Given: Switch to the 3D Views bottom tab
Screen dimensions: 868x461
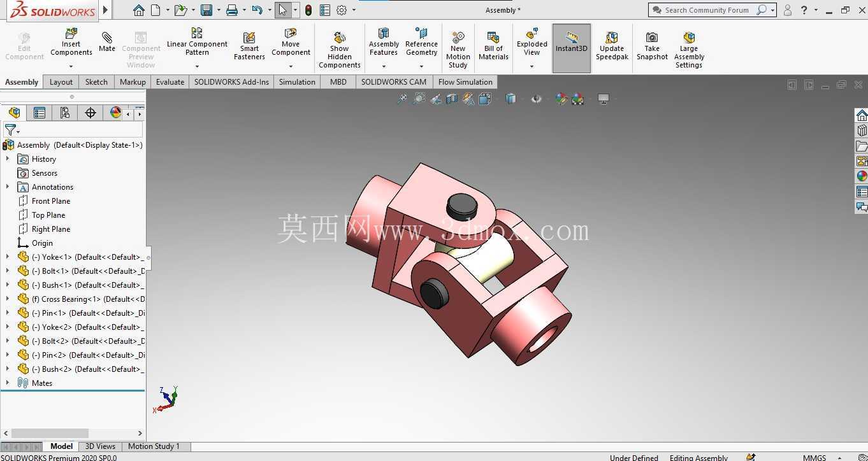Looking at the screenshot, I should pos(100,446).
